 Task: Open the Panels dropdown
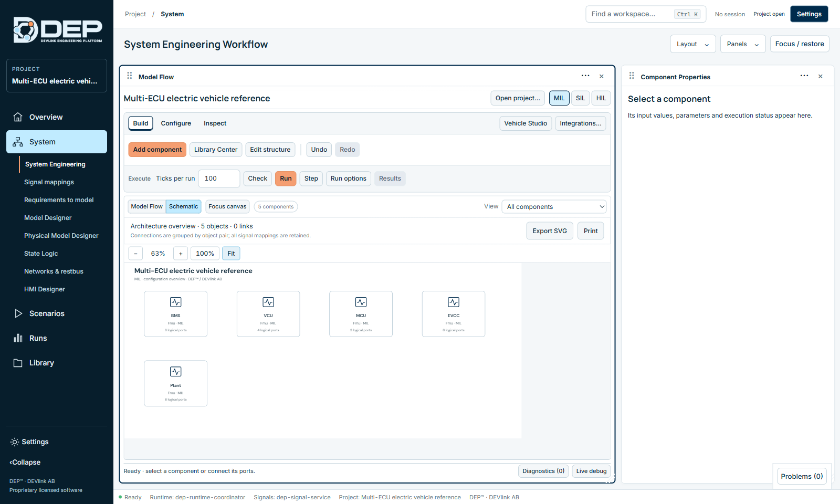(x=743, y=44)
